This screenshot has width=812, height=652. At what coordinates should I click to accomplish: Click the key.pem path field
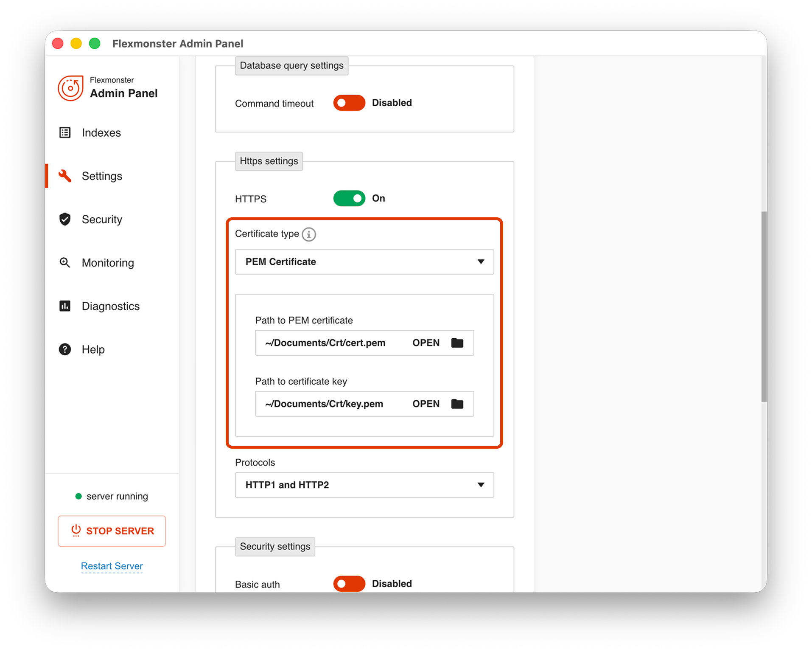click(x=364, y=404)
